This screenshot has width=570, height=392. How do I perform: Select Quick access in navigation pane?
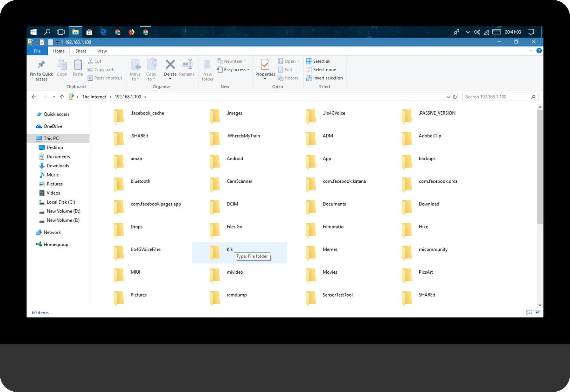tap(56, 114)
